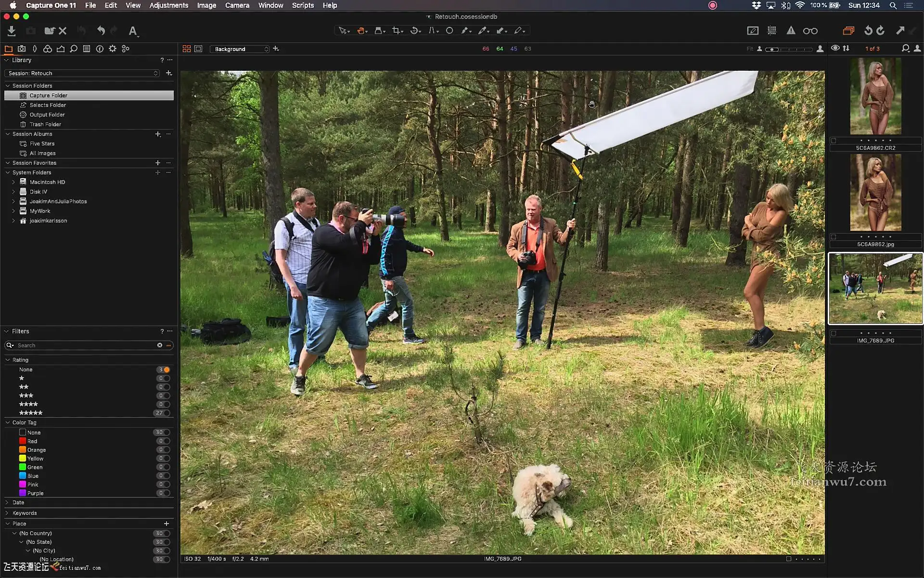This screenshot has width=924, height=578.
Task: Select the Selects Folder
Action: pos(48,105)
